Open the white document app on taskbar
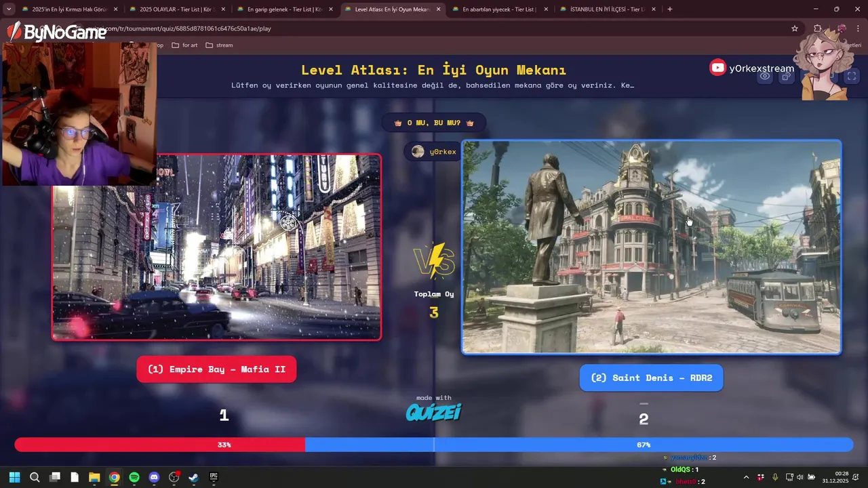This screenshot has width=868, height=488. (x=75, y=477)
